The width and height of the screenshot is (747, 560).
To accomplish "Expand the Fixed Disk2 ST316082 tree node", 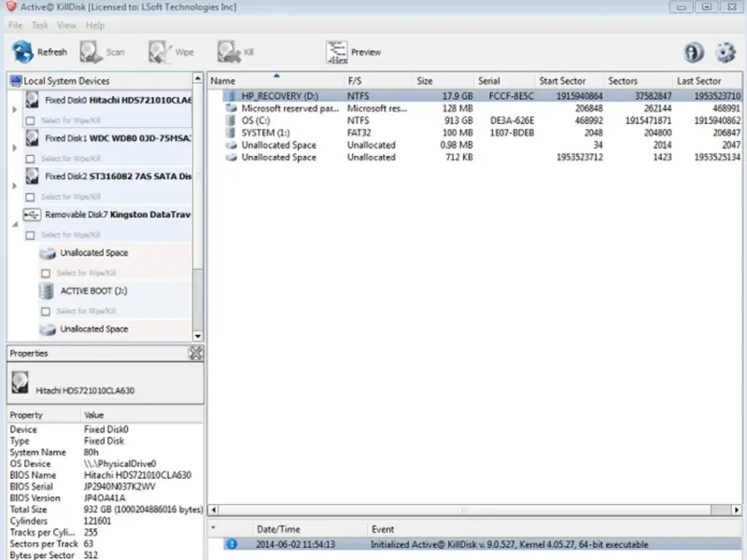I will click(14, 186).
